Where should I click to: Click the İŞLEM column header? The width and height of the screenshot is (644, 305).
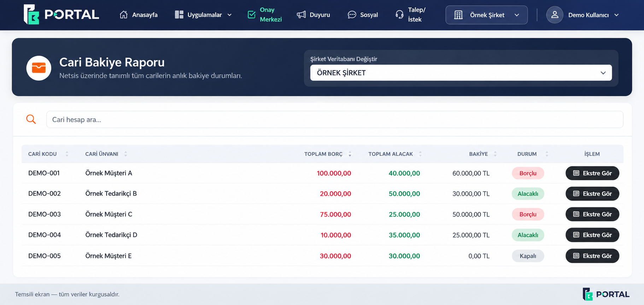click(592, 154)
